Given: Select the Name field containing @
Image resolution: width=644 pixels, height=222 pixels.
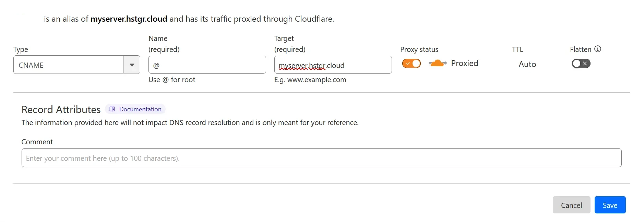Looking at the screenshot, I should pyautogui.click(x=207, y=65).
